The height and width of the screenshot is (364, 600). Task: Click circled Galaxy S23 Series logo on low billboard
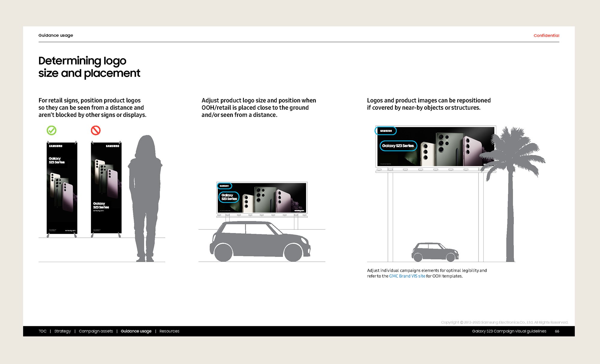tap(229, 197)
